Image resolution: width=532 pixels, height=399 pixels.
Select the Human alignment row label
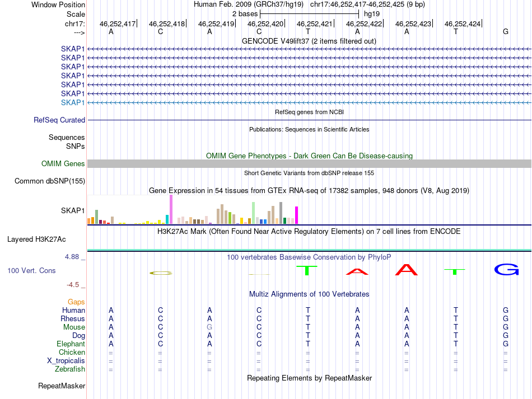(73, 310)
